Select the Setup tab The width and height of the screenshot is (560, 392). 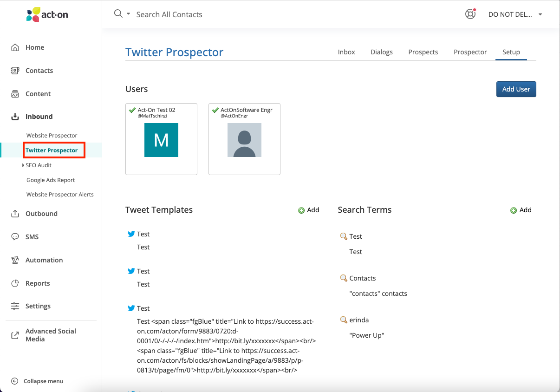tap(511, 52)
